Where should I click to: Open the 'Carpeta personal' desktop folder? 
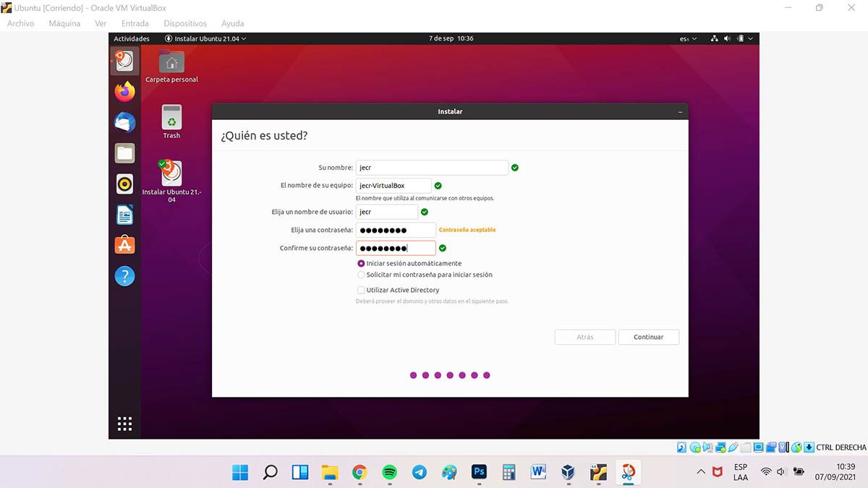click(x=171, y=64)
